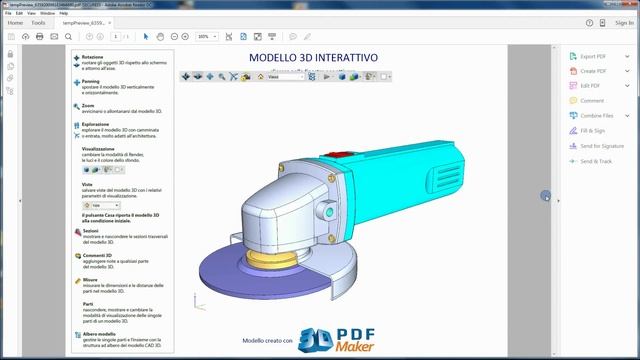Close the tempPreview document tab
640x360 pixels.
[x=109, y=23]
